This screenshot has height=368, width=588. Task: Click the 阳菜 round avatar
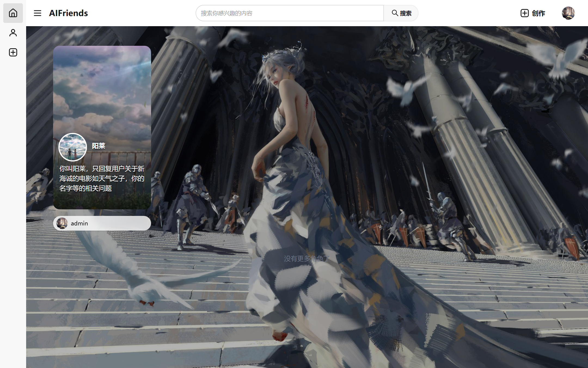click(x=73, y=147)
